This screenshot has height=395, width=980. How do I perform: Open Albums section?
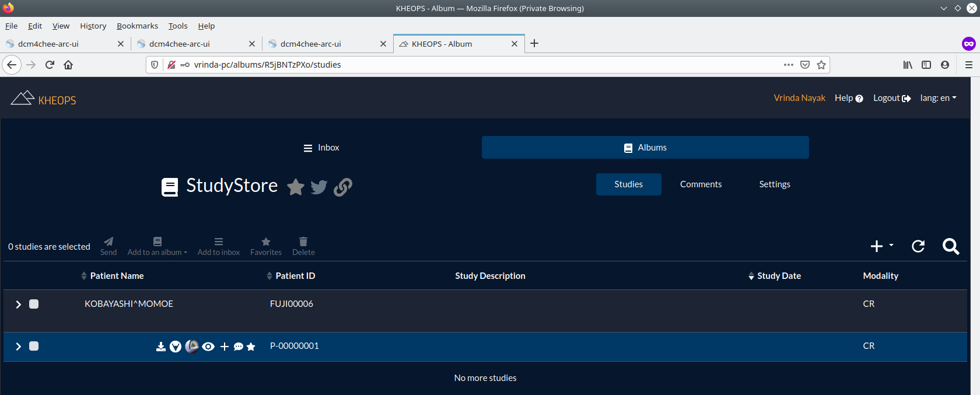click(x=645, y=148)
